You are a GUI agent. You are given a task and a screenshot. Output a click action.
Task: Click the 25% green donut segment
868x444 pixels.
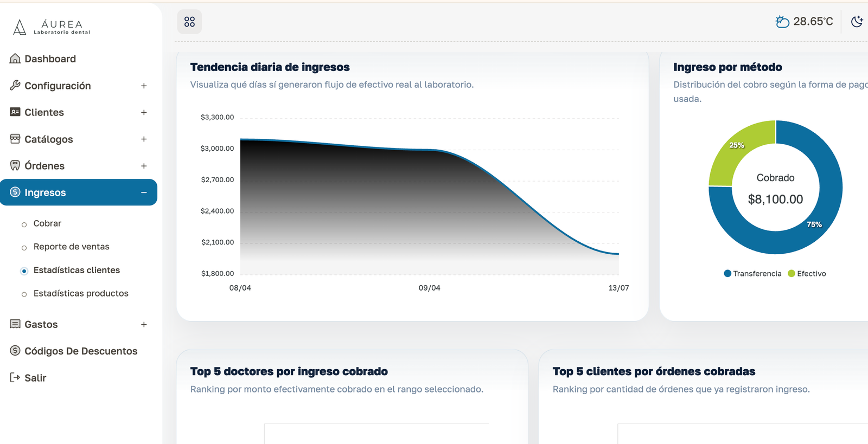click(x=737, y=145)
